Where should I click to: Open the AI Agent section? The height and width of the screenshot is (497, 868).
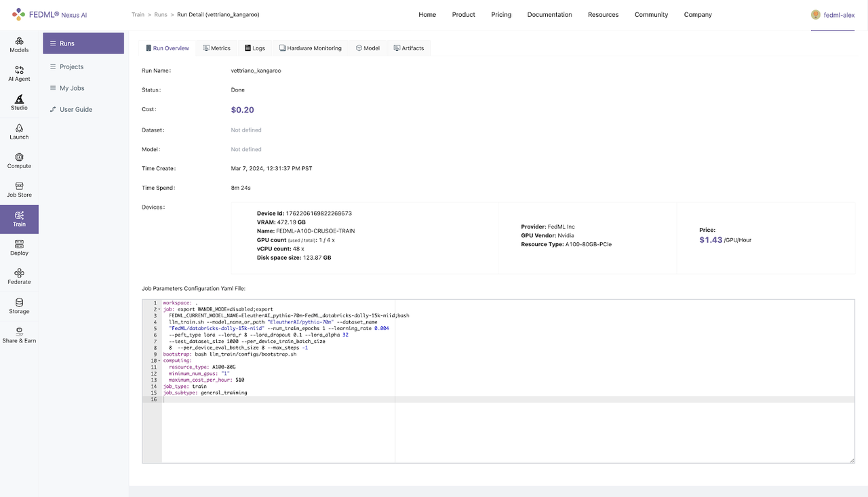(x=19, y=74)
